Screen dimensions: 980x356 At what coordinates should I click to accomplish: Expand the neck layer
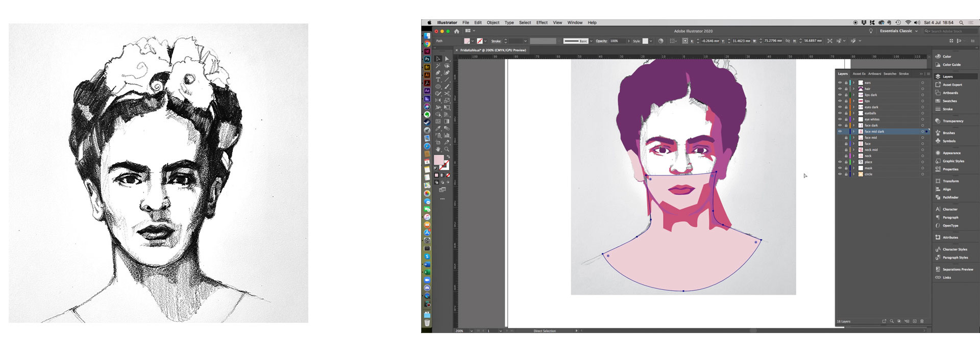(x=853, y=156)
